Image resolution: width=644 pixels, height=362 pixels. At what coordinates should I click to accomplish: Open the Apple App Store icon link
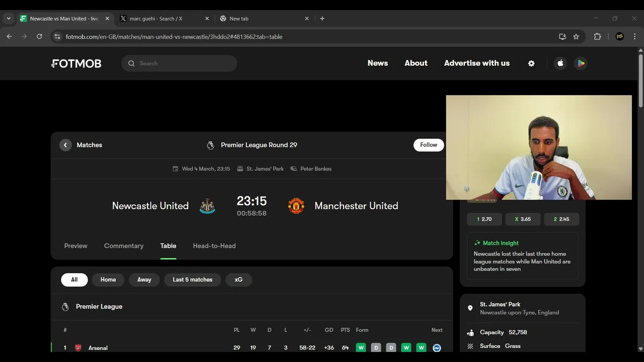click(560, 63)
